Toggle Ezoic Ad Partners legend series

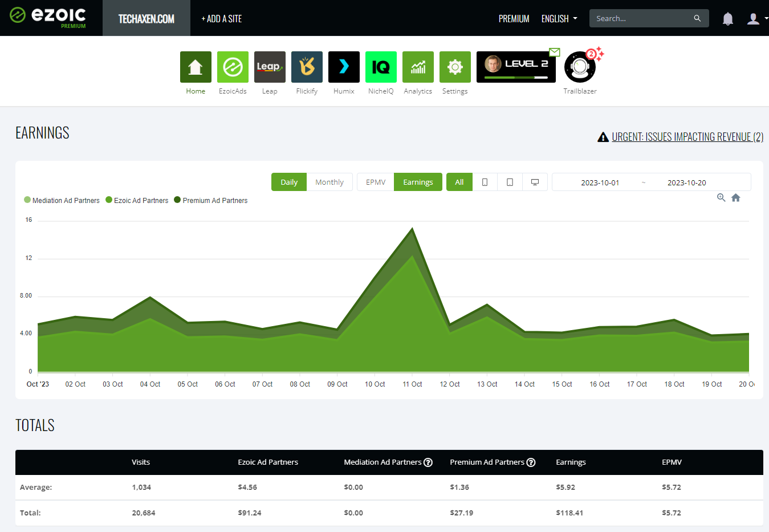pos(137,200)
